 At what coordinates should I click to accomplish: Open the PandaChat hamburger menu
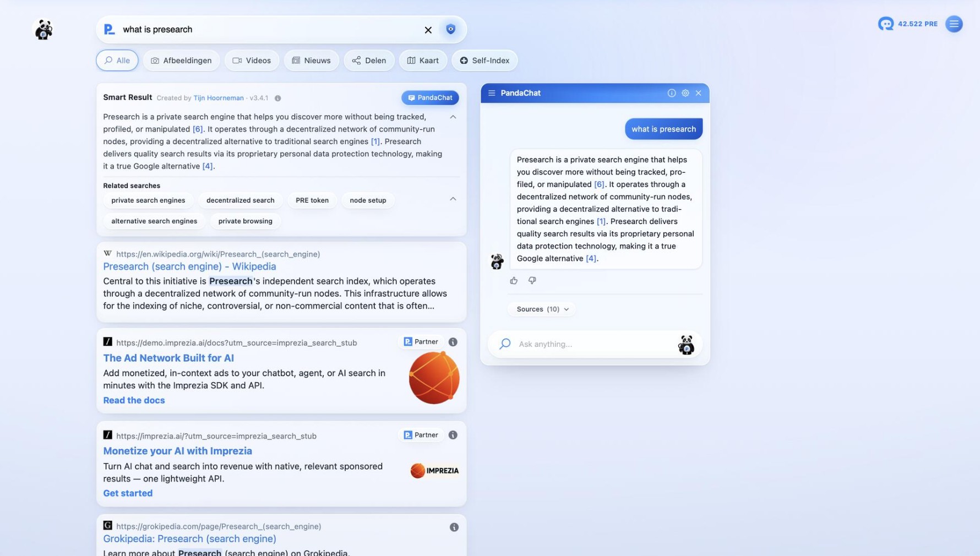[x=492, y=93]
